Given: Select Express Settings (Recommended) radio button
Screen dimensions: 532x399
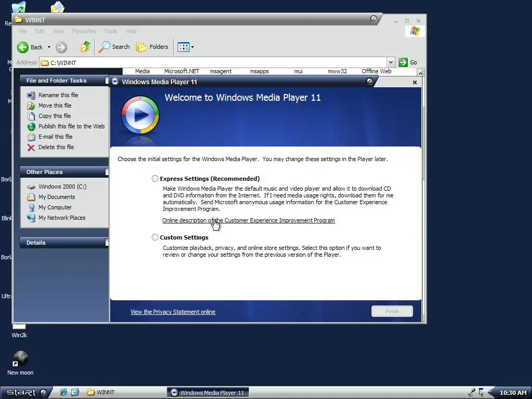Looking at the screenshot, I should 155,179.
